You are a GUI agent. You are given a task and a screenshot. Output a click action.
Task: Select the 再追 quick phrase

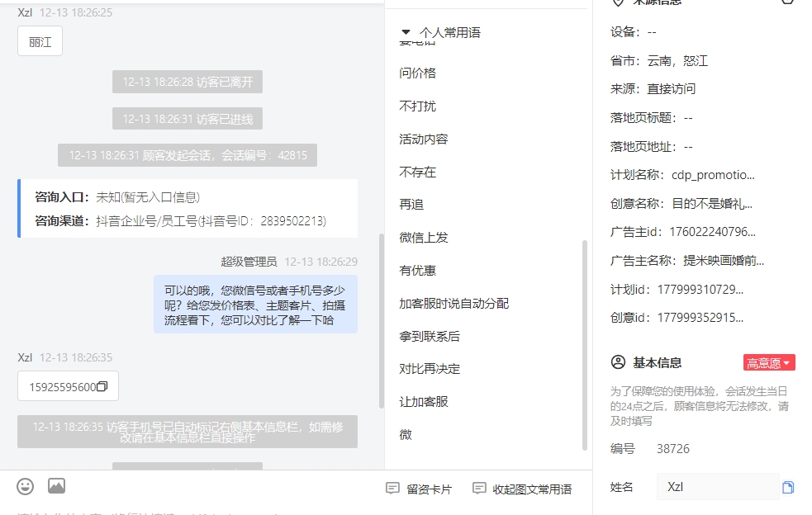pyautogui.click(x=411, y=205)
